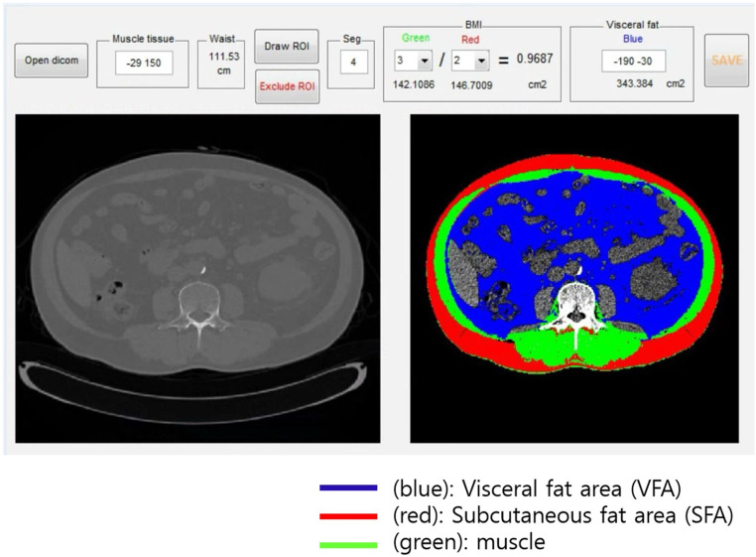Click the Open dicom button

pyautogui.click(x=52, y=61)
